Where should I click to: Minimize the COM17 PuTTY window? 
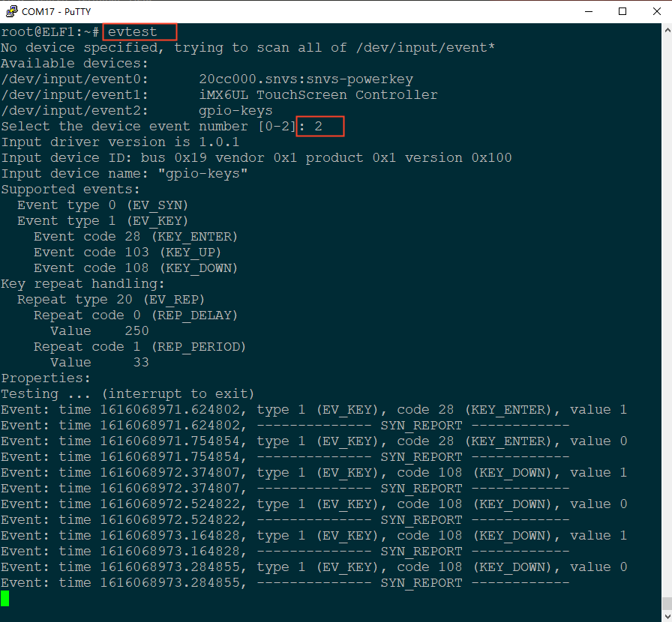click(589, 11)
